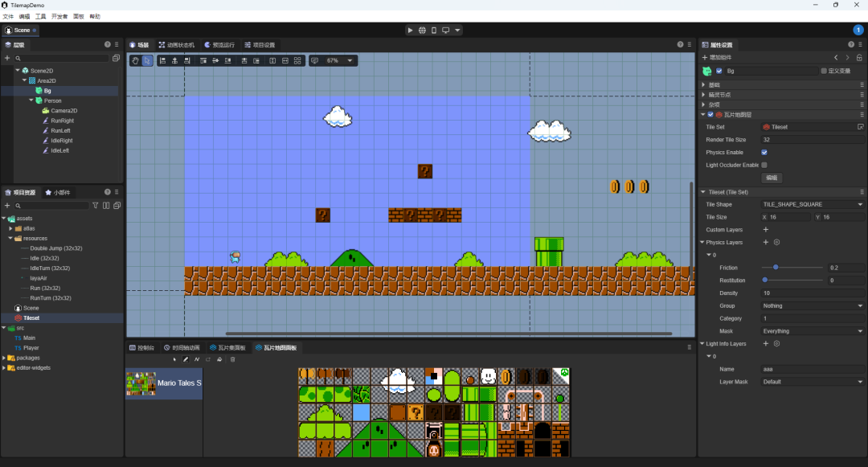Click the blue notification badge at top right

[858, 30]
